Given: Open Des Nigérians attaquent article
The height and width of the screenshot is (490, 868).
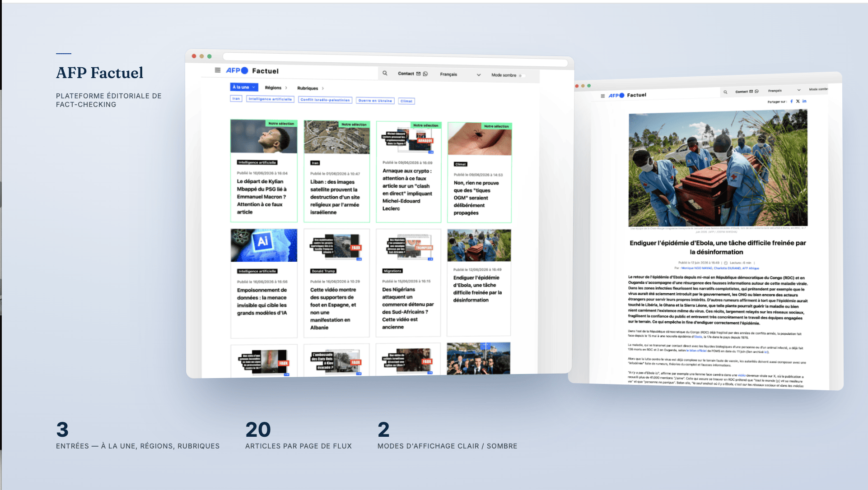Looking at the screenshot, I should [408, 282].
